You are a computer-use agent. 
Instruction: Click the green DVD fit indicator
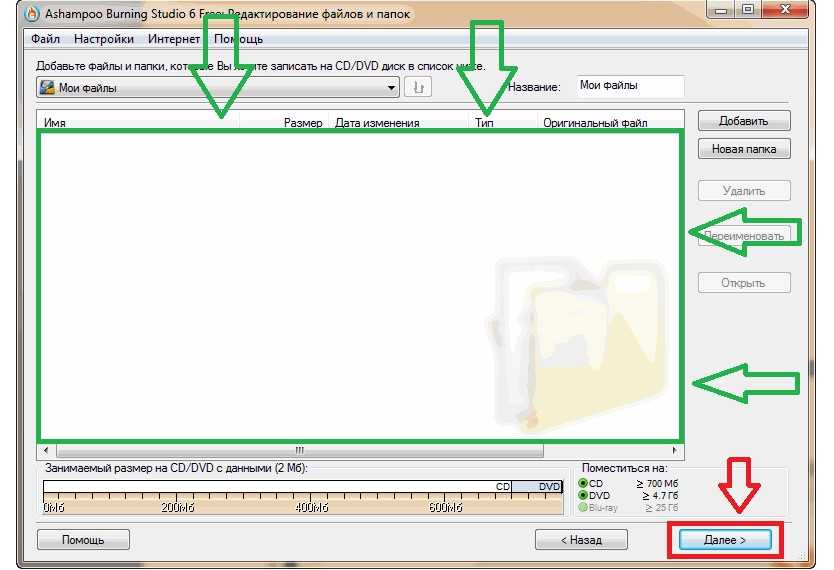pos(583,495)
